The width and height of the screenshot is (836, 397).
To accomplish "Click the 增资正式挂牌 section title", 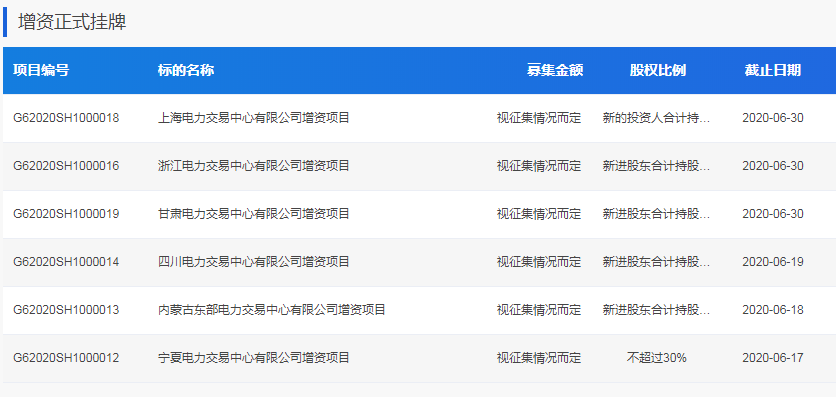I will pyautogui.click(x=72, y=22).
